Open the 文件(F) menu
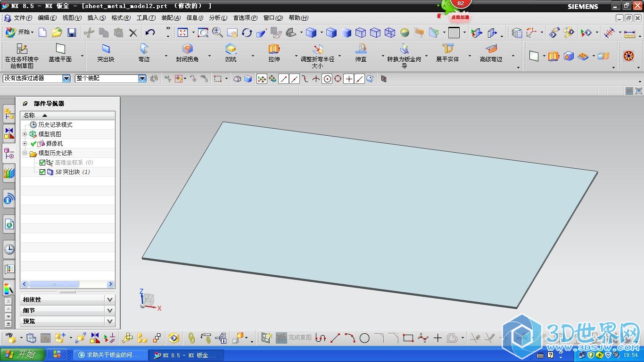 coord(23,18)
